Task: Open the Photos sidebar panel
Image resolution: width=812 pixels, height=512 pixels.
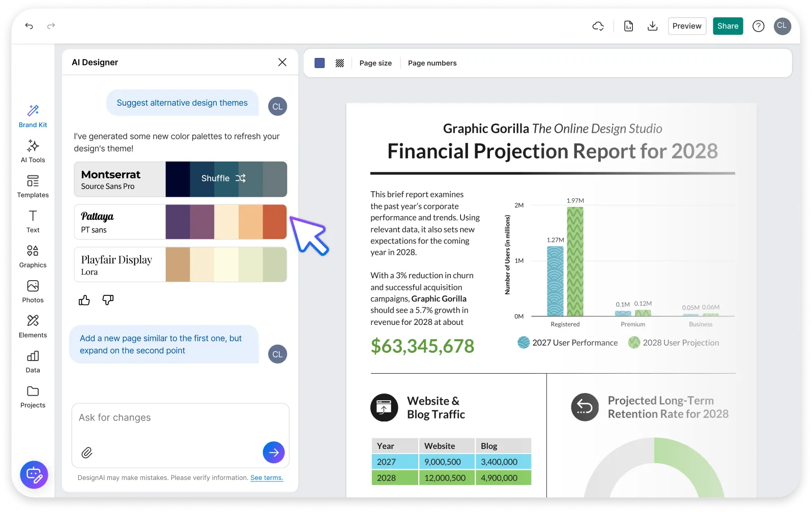Action: pyautogui.click(x=33, y=292)
